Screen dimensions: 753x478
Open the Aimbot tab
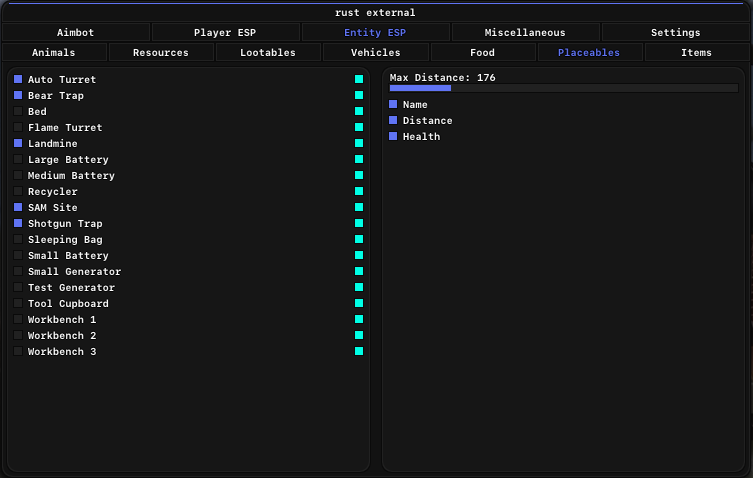[75, 33]
